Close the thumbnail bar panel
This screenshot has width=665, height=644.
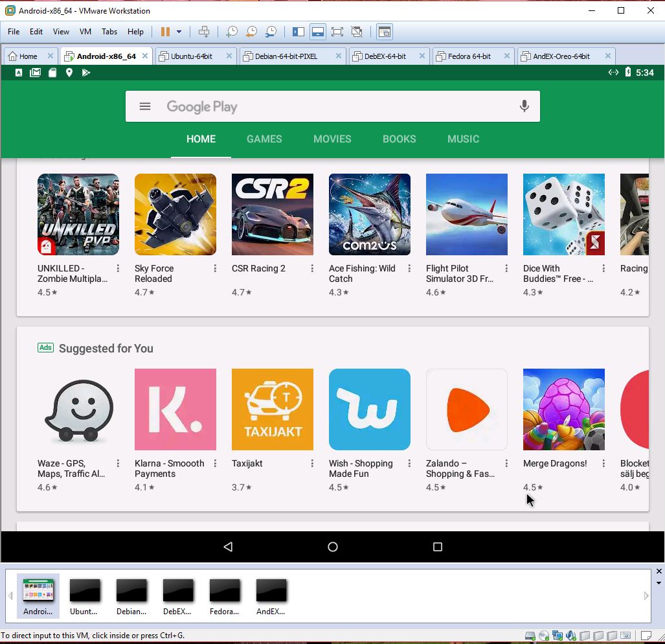[x=659, y=571]
